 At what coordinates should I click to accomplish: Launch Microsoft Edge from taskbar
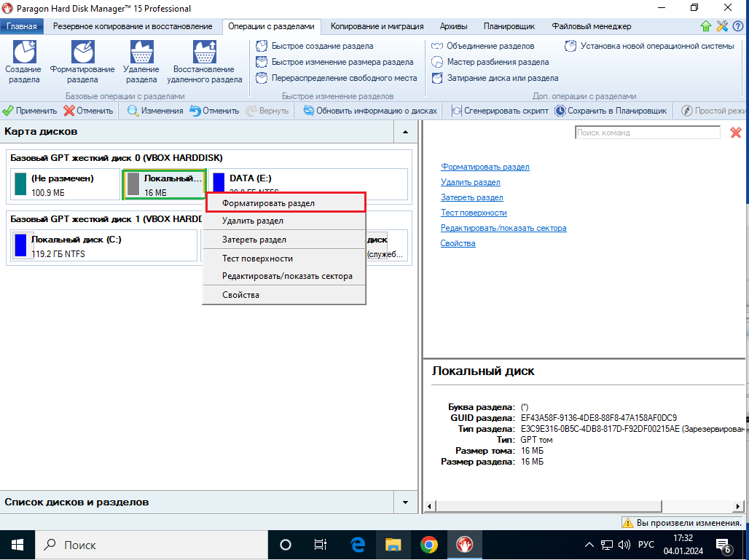pos(357,545)
